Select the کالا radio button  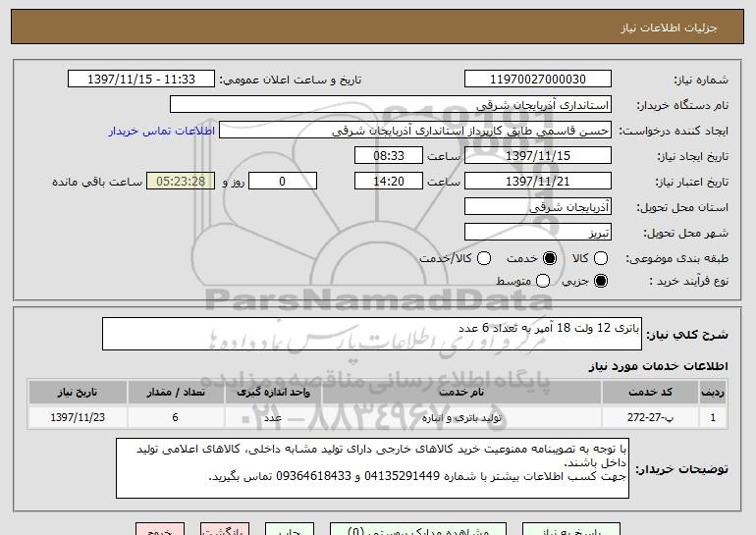(600, 259)
